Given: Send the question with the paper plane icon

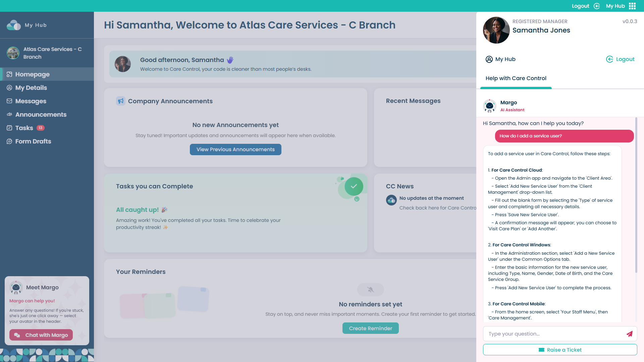Looking at the screenshot, I should pos(629,334).
